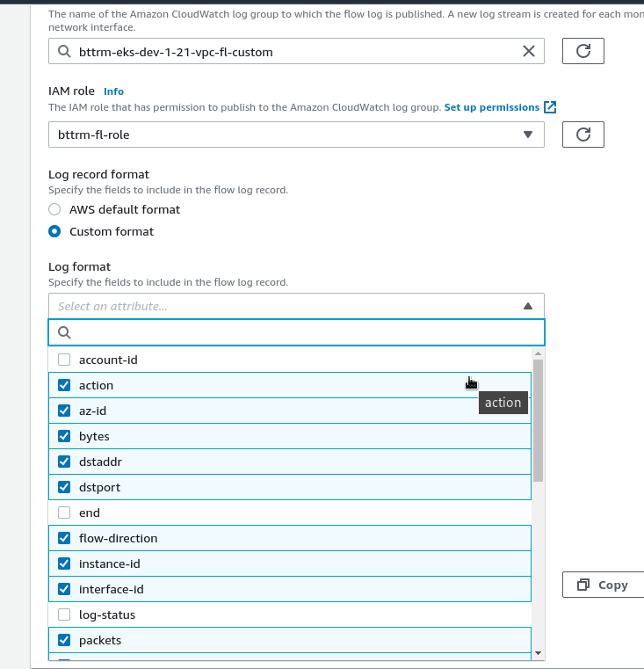Collapse the Select an attribute dropdown

tap(296, 306)
